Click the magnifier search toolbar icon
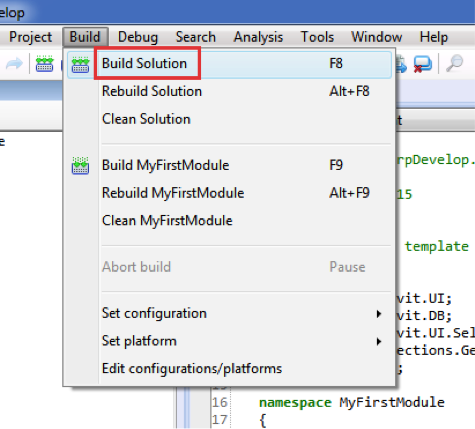 (x=454, y=63)
